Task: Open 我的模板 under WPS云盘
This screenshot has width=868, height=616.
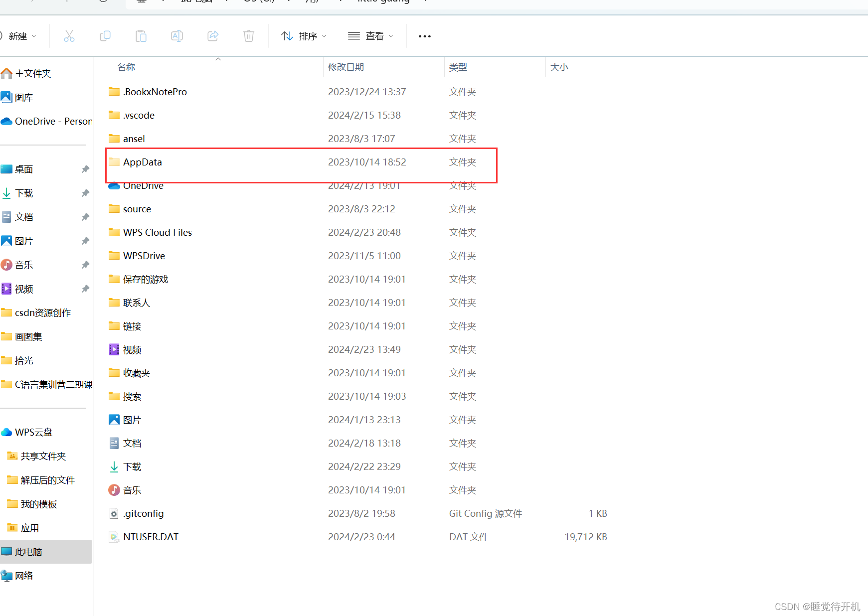Action: pos(32,504)
